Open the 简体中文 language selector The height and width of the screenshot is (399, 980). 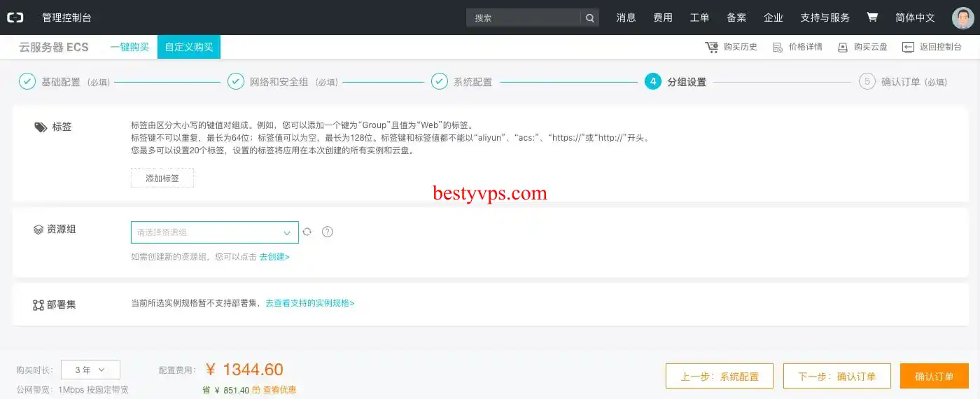(x=915, y=17)
